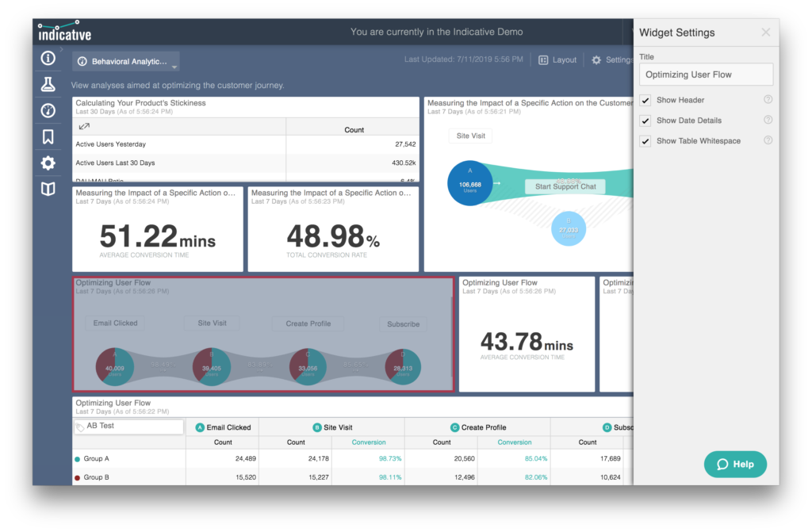Open the 51.22 mins average conversion time widget
The width and height of the screenshot is (812, 532).
pyautogui.click(x=158, y=229)
